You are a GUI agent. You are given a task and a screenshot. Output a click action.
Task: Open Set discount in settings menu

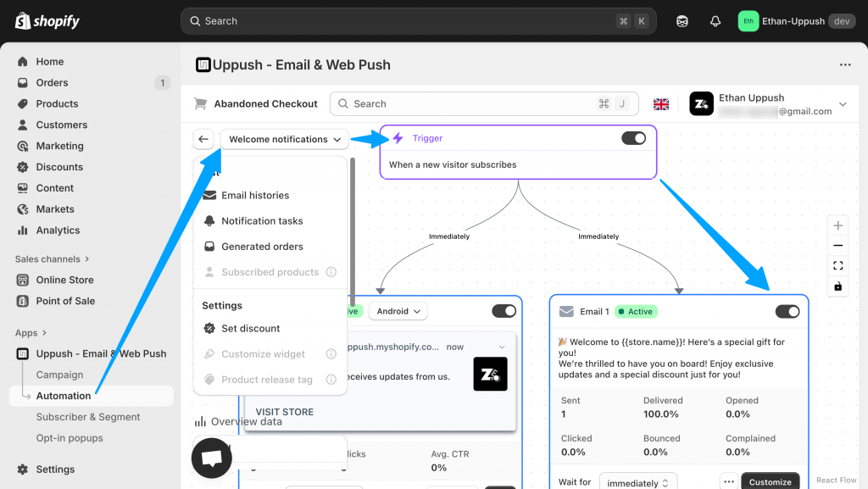pos(250,329)
